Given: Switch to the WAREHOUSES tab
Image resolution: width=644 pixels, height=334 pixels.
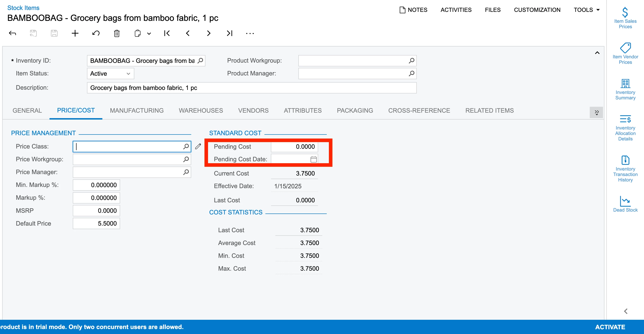Looking at the screenshot, I should tap(201, 110).
